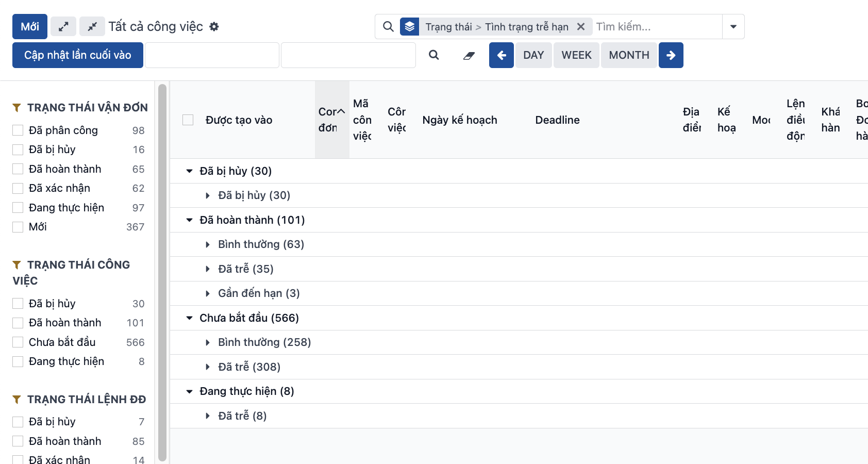
Task: Tick Đã xác nhận with count 62
Action: pyautogui.click(x=18, y=188)
